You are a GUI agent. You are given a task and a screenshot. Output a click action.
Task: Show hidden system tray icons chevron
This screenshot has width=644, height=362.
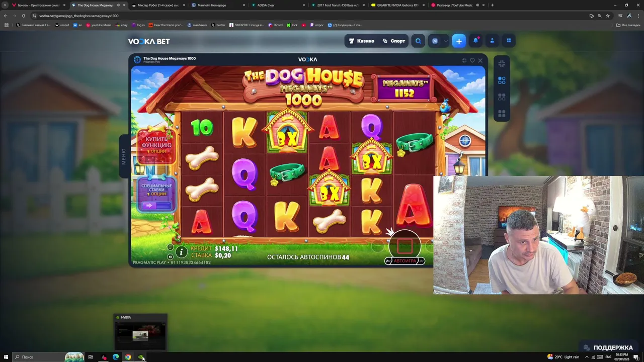pos(586,357)
